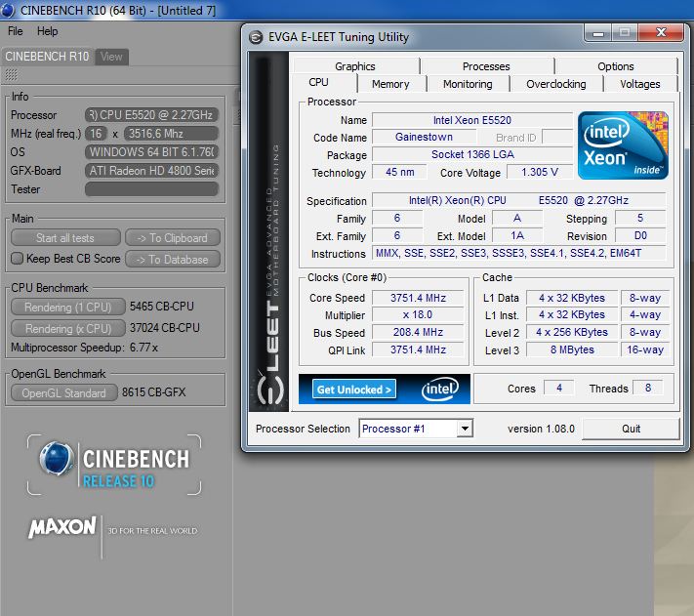694x616 pixels.
Task: Click the Intel Xeon inside logo
Action: coord(623,145)
